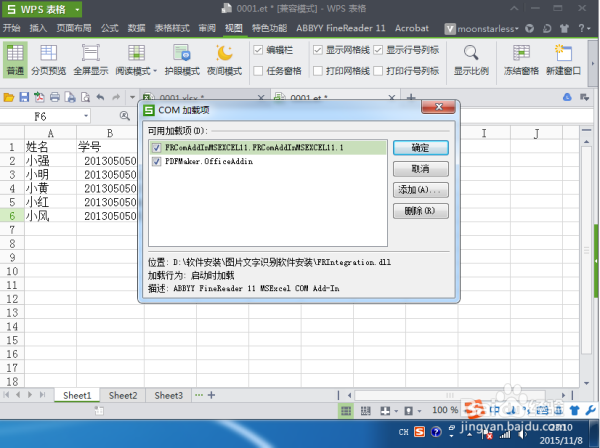Click the T-shirt skin icon in title bar
Image resolution: width=600 pixels, height=448 pixels.
pyautogui.click(x=564, y=28)
